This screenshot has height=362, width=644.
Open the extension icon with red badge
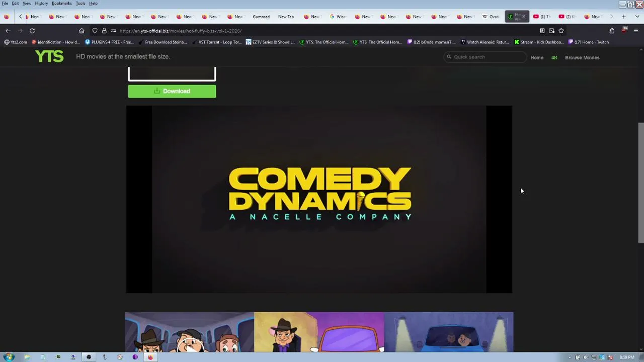pyautogui.click(x=624, y=30)
